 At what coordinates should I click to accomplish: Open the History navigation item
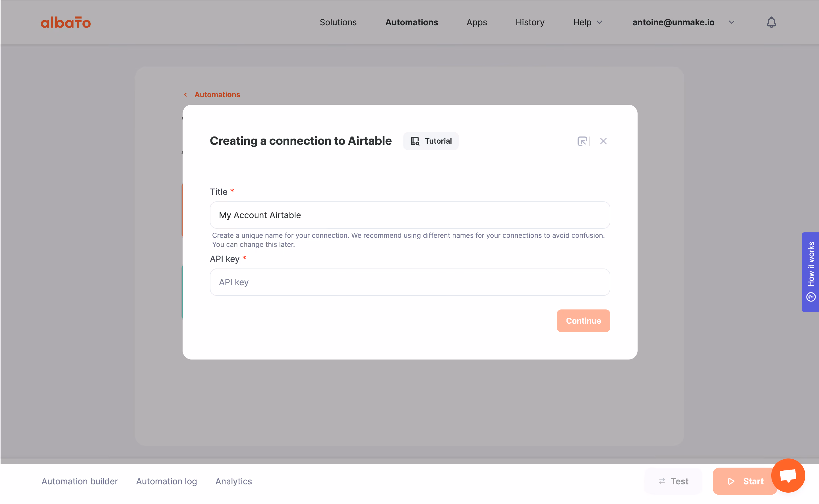(530, 22)
